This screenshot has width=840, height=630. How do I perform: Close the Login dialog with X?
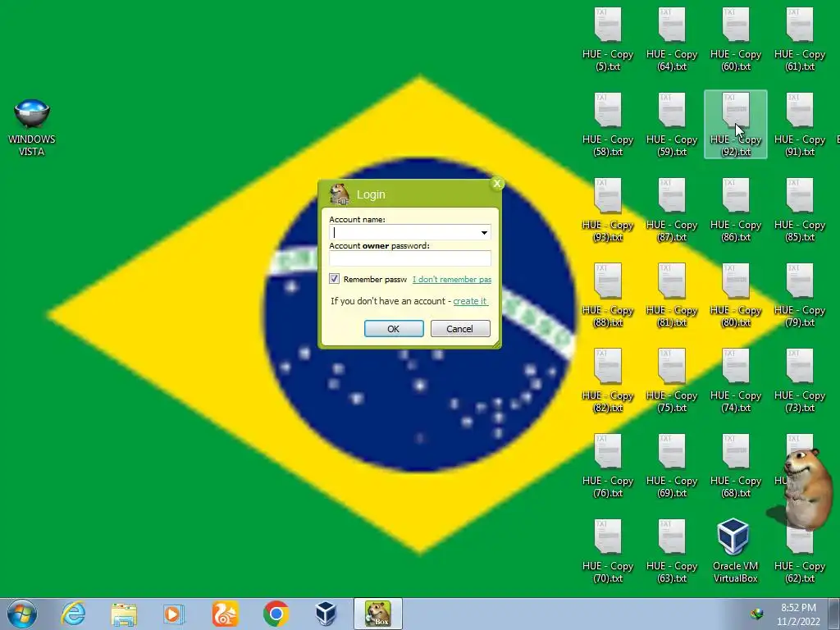tap(496, 184)
